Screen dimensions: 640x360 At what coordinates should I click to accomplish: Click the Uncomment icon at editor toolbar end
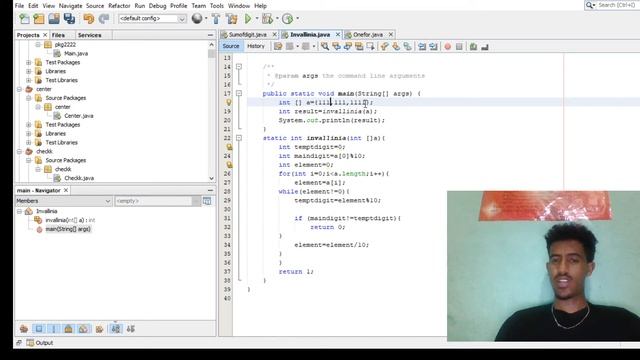tap(485, 47)
